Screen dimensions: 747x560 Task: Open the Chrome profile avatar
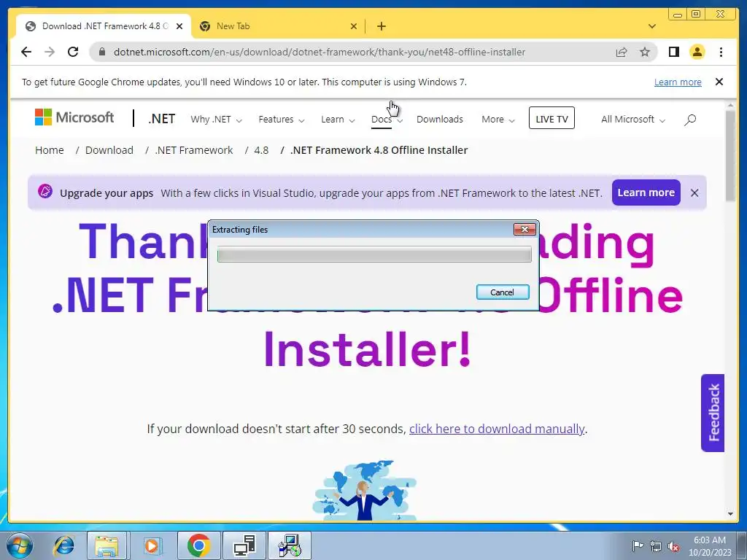click(697, 52)
